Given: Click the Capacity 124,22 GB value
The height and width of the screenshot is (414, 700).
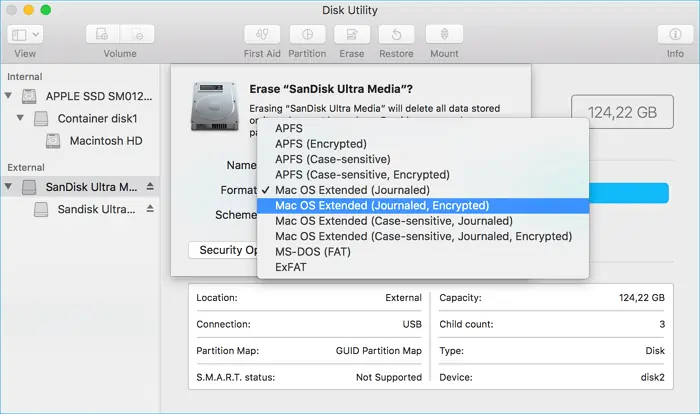Looking at the screenshot, I should pos(642,297).
